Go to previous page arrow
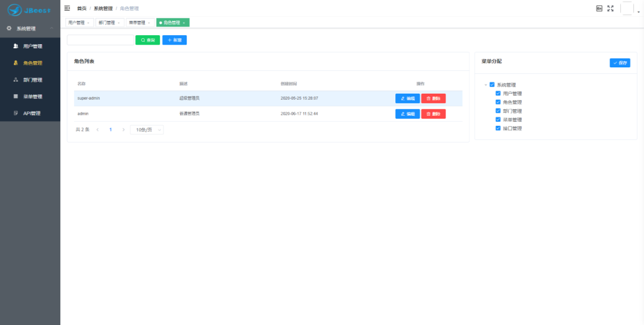 [x=98, y=129]
